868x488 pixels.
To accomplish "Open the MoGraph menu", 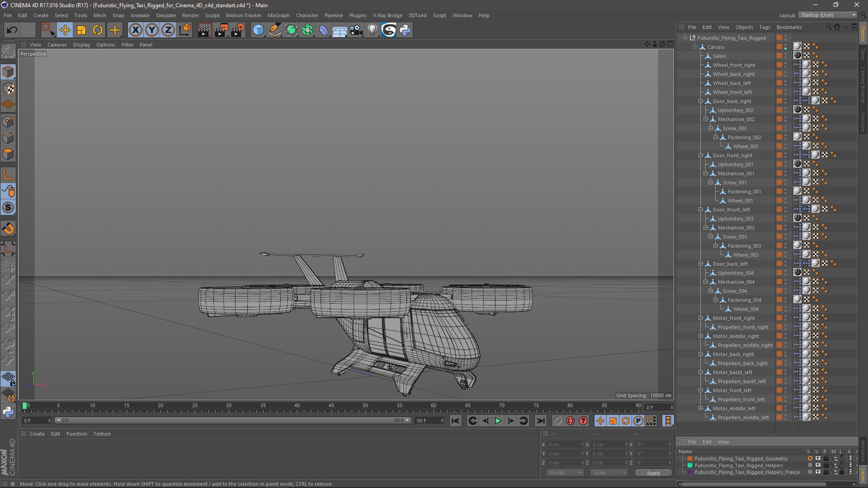I will (x=278, y=15).
